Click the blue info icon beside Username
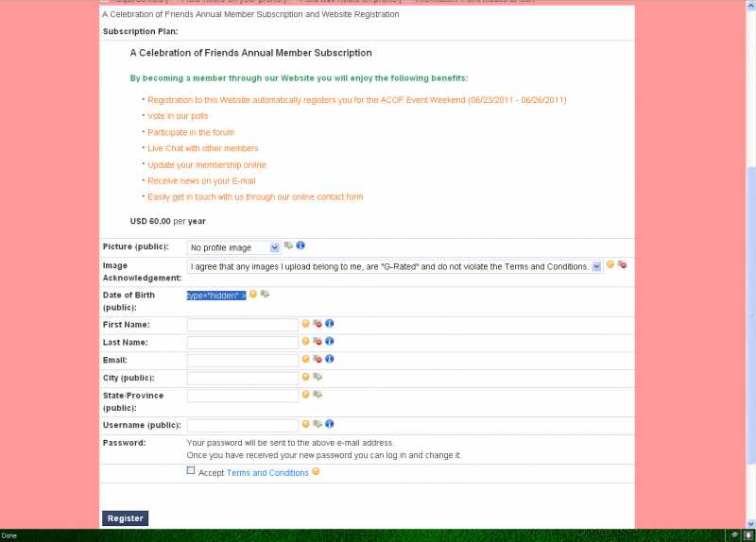The image size is (756, 542). click(x=329, y=424)
